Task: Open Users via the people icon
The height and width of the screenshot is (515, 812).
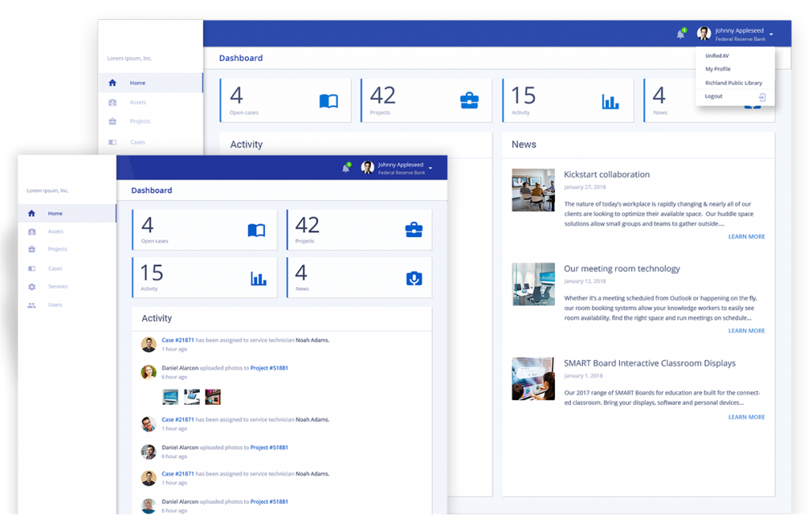Action: point(31,305)
